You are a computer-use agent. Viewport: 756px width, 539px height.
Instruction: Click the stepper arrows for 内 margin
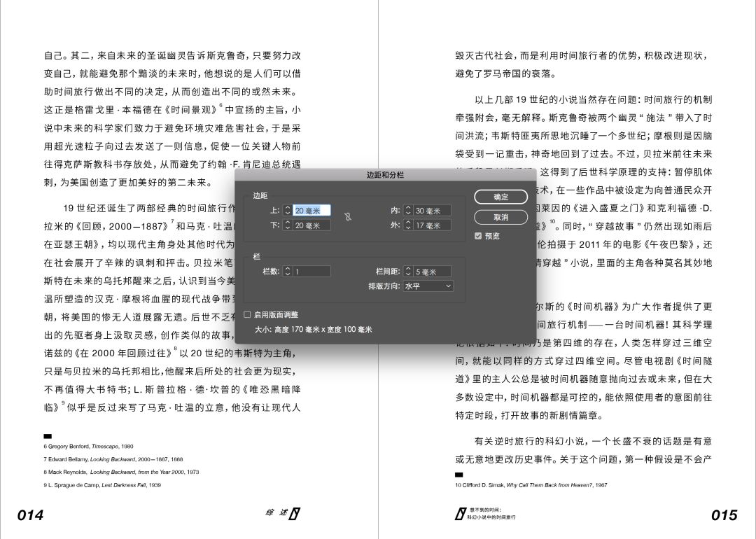click(408, 210)
